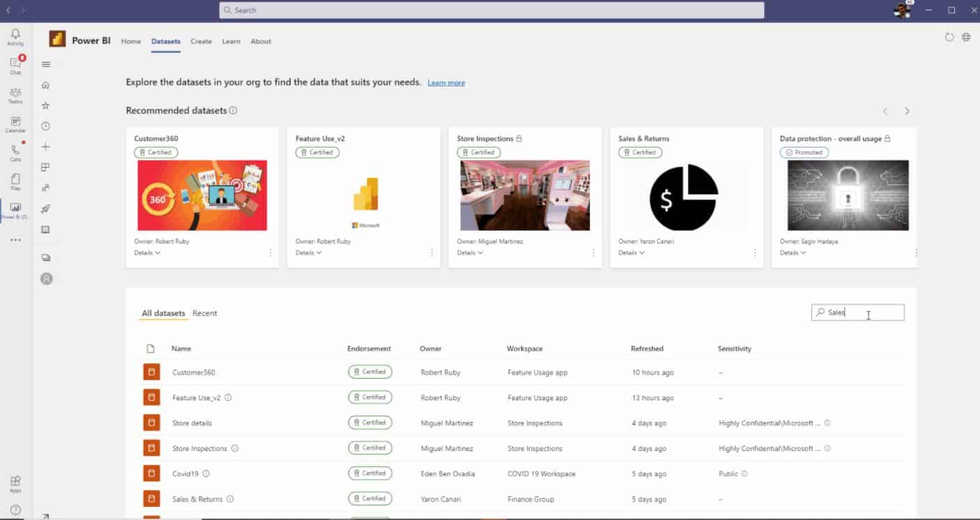Open the Customer360 card thumbnail
Screen dimensions: 980x520
click(202, 196)
